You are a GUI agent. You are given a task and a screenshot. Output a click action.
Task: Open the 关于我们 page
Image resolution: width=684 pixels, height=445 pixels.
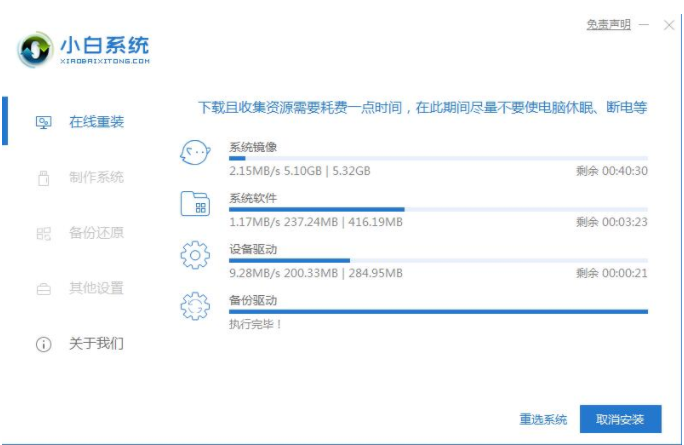[x=96, y=344]
